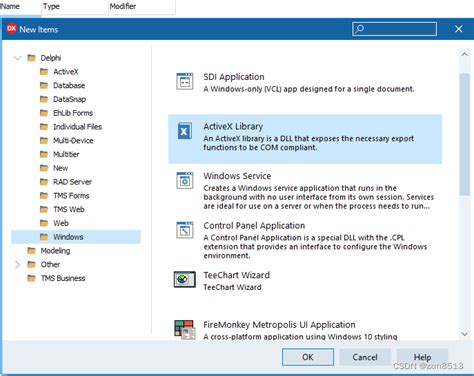Choose the Control Panel Application icon
Viewport: 474px width, 376px height.
click(185, 230)
